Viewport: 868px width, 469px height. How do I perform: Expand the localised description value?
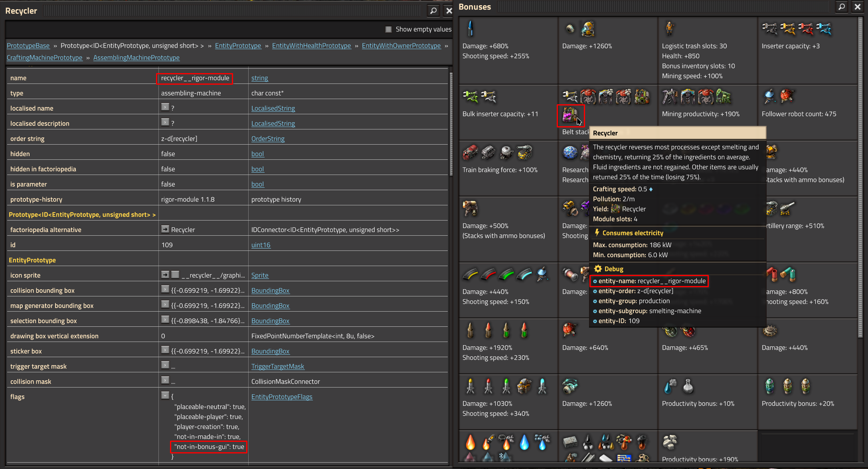165,122
